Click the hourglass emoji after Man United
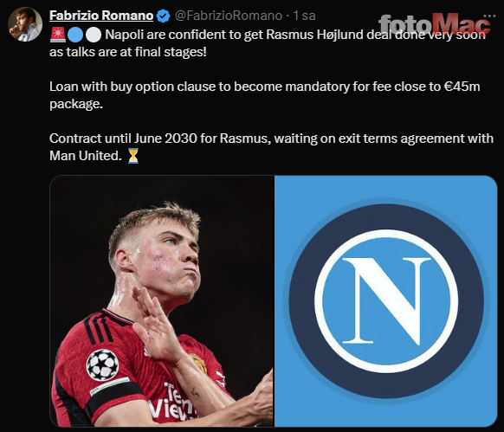 click(133, 156)
